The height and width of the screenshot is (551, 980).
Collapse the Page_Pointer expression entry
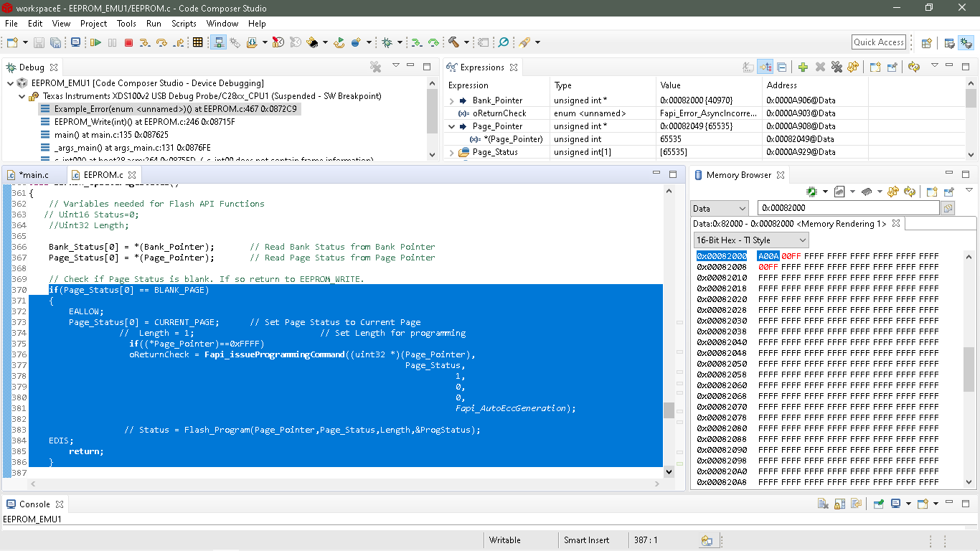click(453, 126)
